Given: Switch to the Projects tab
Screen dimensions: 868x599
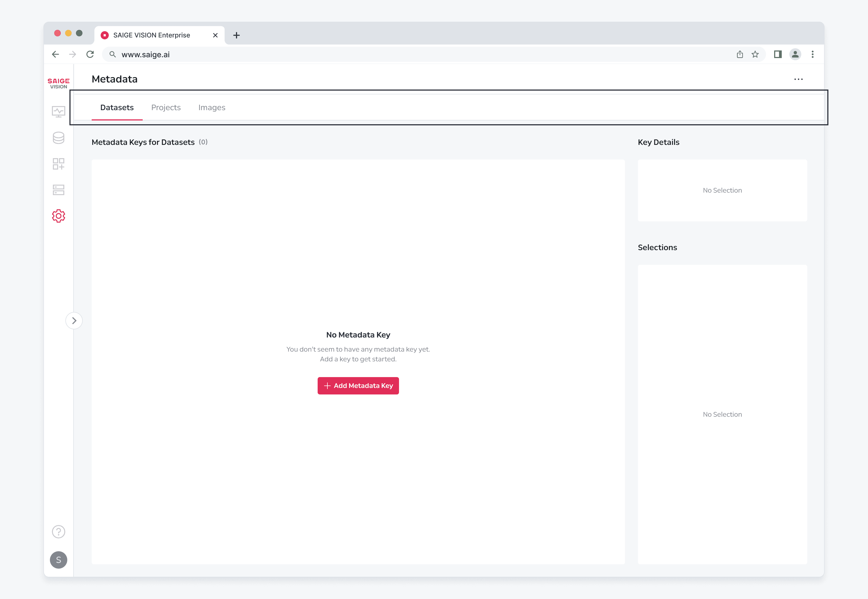Looking at the screenshot, I should (x=166, y=107).
